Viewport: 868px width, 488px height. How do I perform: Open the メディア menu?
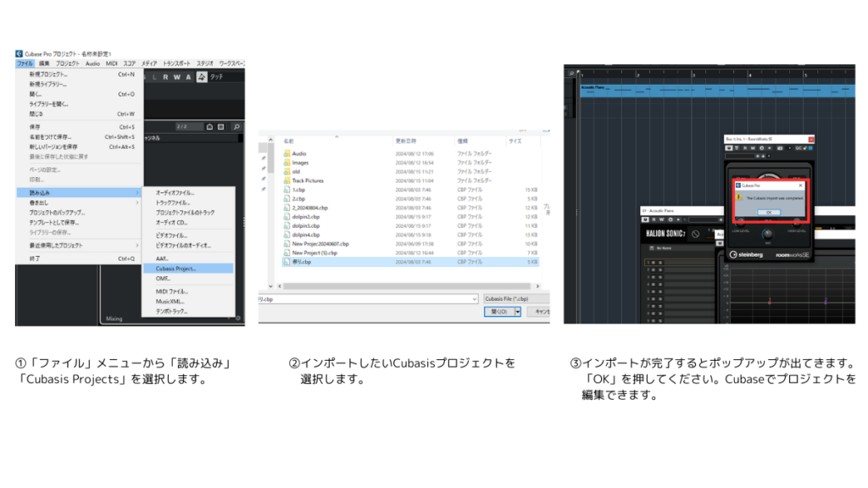click(x=149, y=64)
